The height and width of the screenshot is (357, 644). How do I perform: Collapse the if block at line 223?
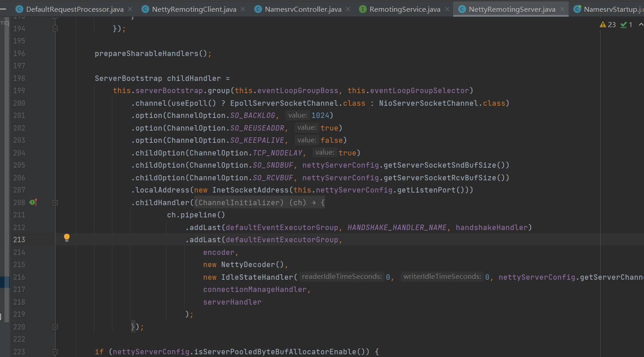click(x=55, y=352)
